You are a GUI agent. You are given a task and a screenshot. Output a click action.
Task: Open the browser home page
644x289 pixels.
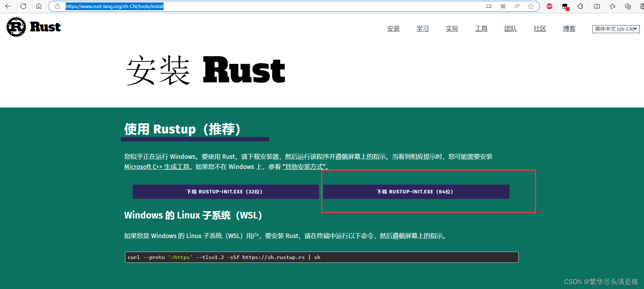39,6
